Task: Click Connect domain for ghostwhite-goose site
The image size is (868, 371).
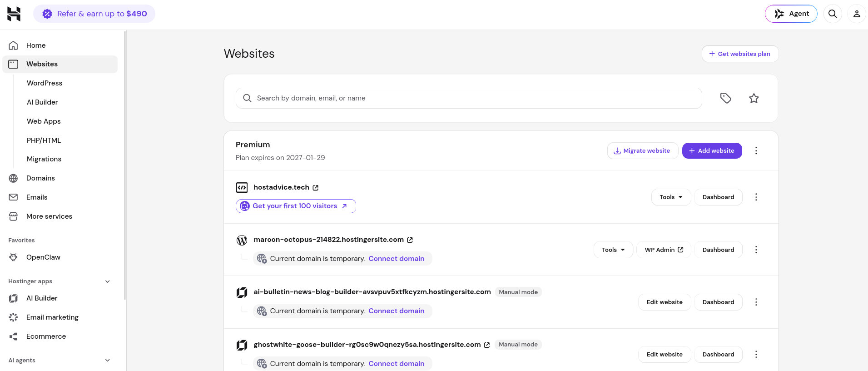Action: tap(396, 364)
